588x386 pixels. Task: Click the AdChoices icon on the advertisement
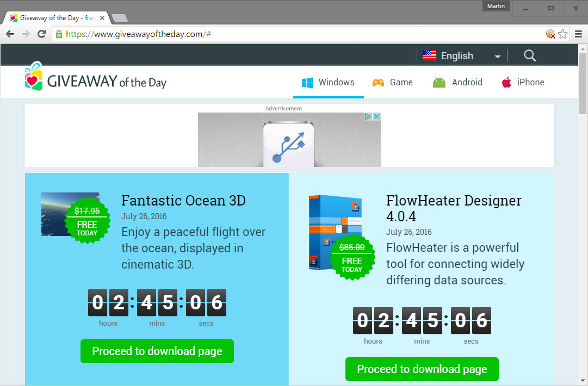(x=368, y=116)
